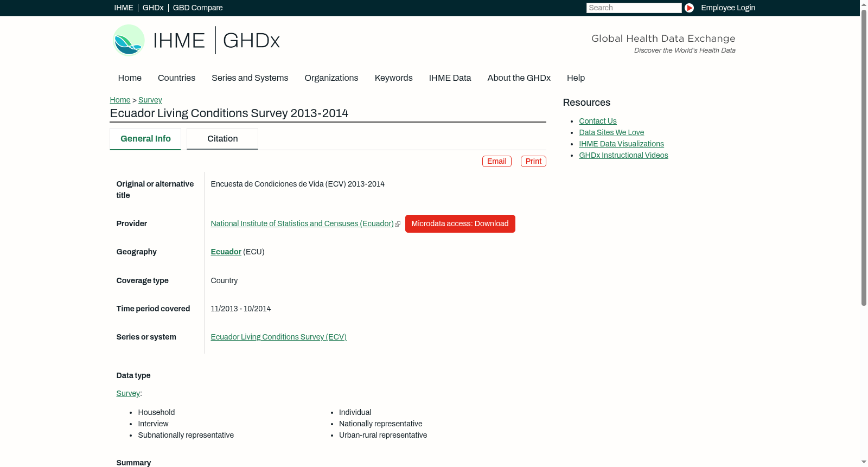
Task: Open the Countries menu item
Action: click(x=176, y=78)
